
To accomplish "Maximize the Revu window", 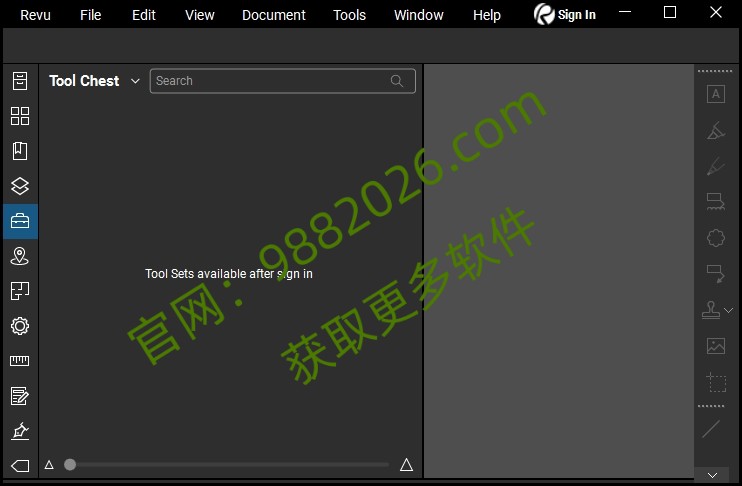I will 670,12.
